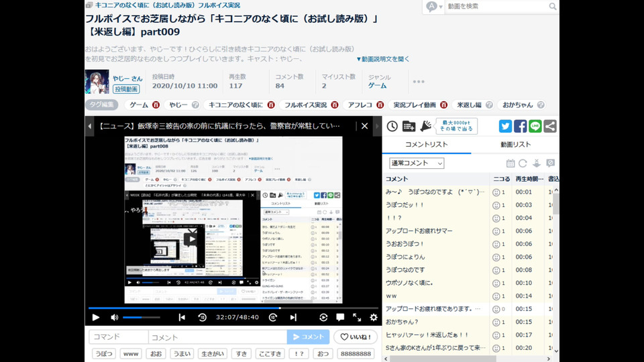Image resolution: width=644 pixels, height=362 pixels.
Task: Open the キコニアのなく頃に tag
Action: point(235,105)
